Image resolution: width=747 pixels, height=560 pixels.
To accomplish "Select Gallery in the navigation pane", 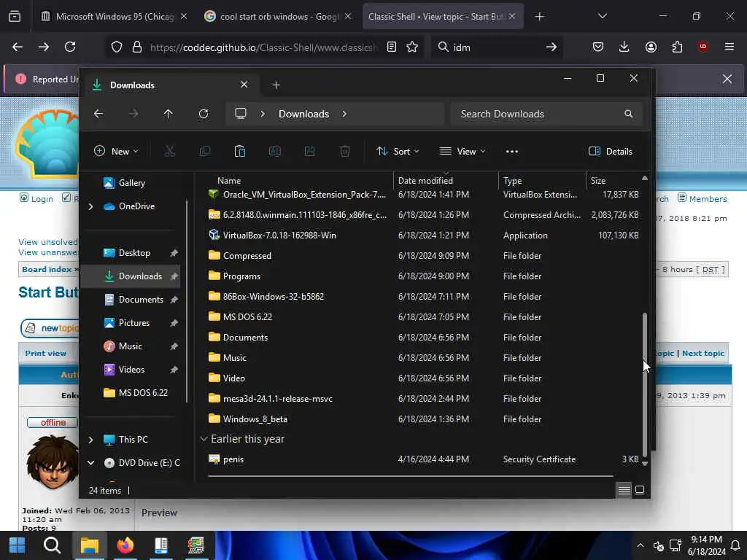I will pos(131,183).
